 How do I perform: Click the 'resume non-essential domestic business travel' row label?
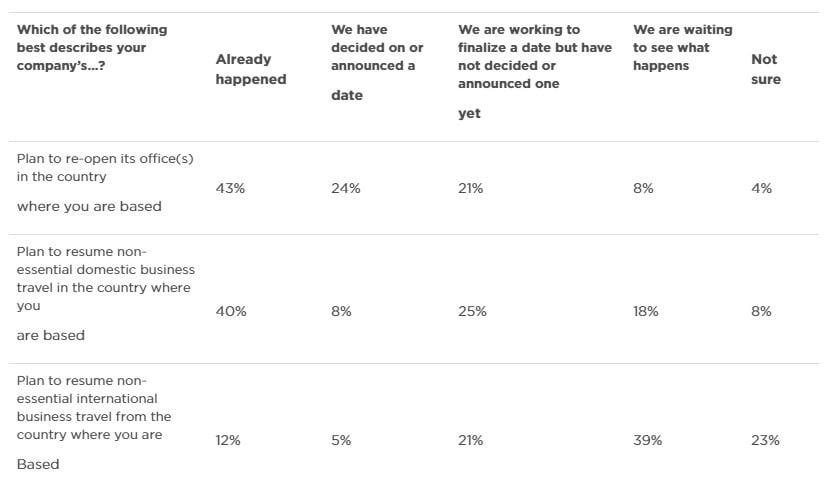pyautogui.click(x=105, y=278)
